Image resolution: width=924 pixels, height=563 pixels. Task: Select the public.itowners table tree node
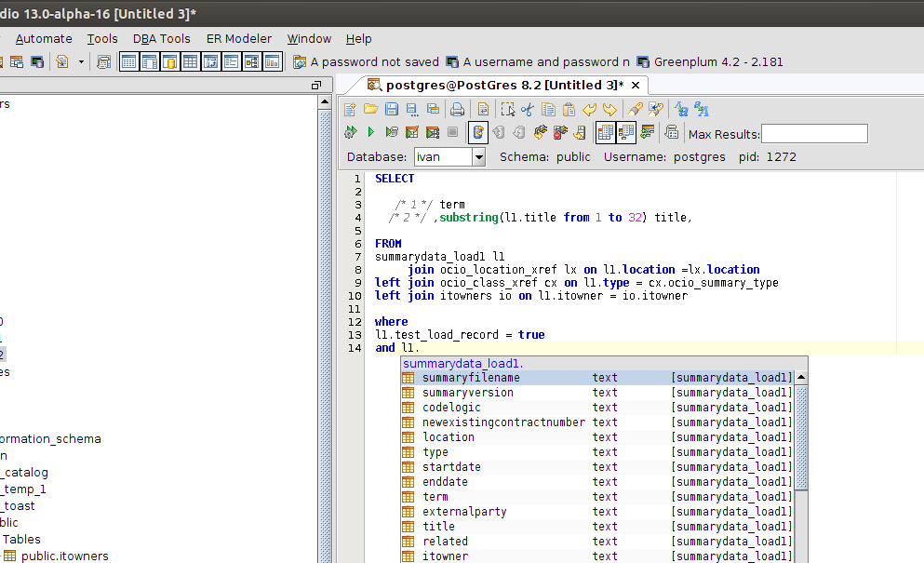(64, 556)
